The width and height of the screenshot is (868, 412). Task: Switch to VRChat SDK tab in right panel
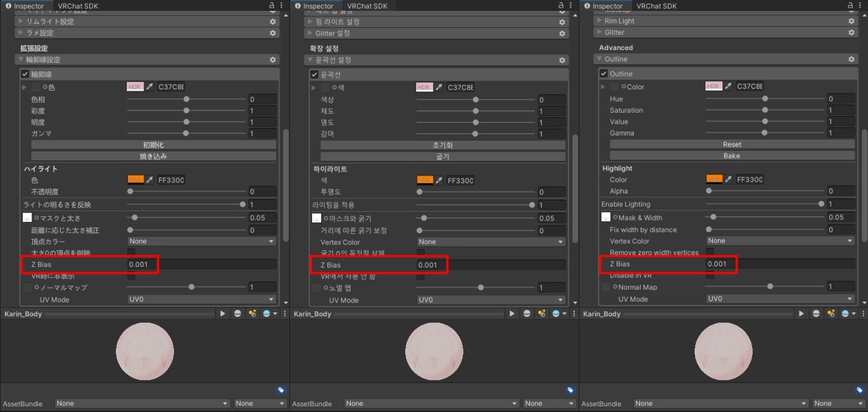[x=657, y=6]
